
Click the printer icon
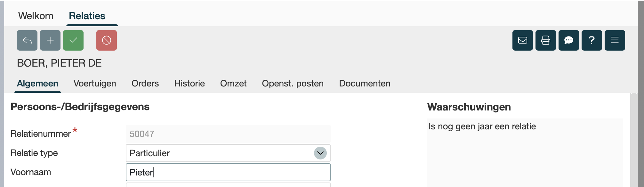coord(546,40)
